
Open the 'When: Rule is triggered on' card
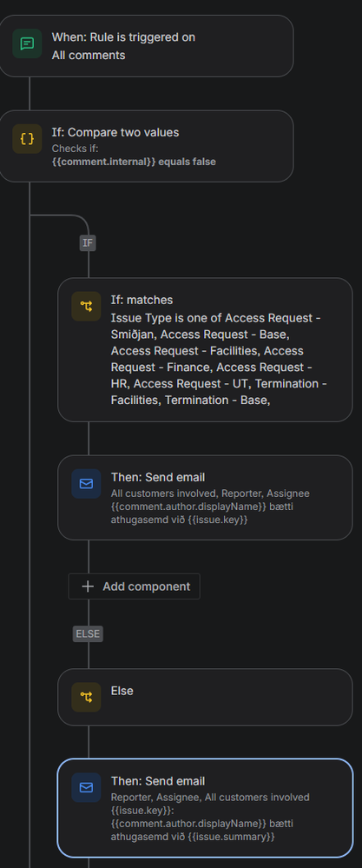point(146,46)
